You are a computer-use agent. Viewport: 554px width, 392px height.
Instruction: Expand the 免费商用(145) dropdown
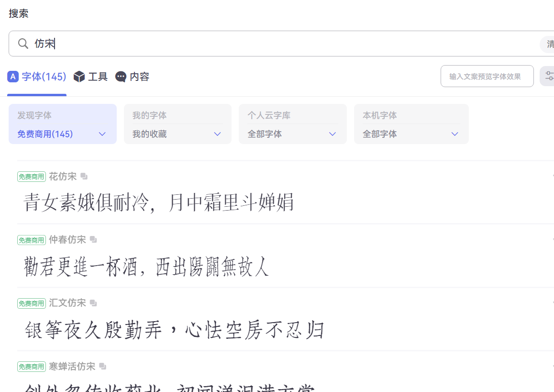click(102, 134)
